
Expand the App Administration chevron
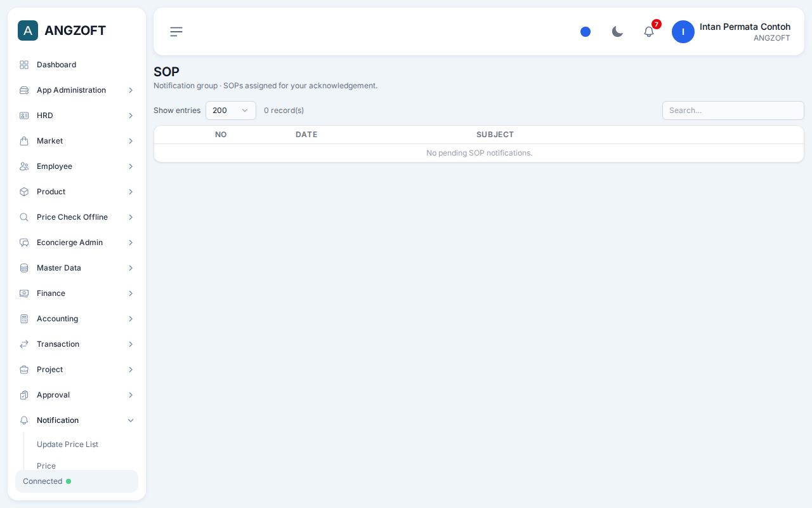(x=131, y=90)
